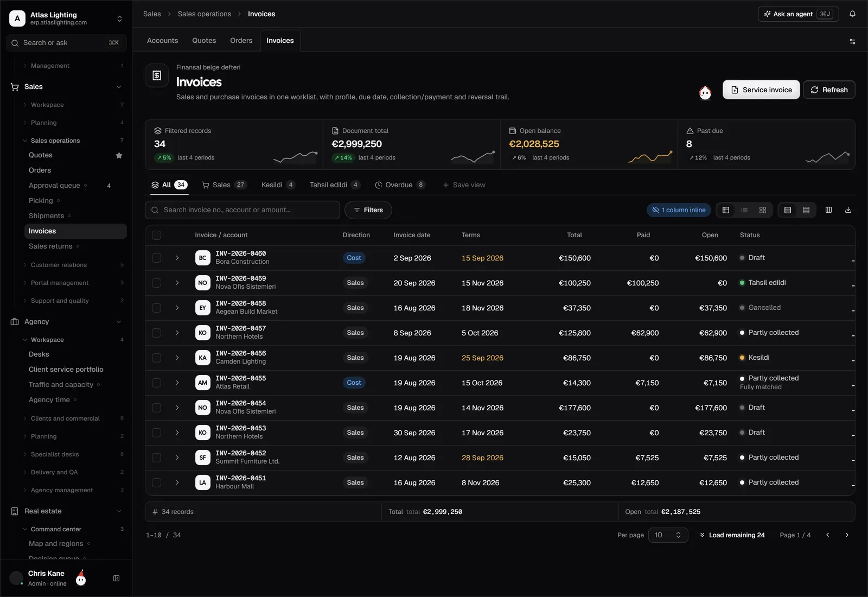The width and height of the screenshot is (868, 597).
Task: Download the invoice list as an export
Action: pyautogui.click(x=848, y=210)
